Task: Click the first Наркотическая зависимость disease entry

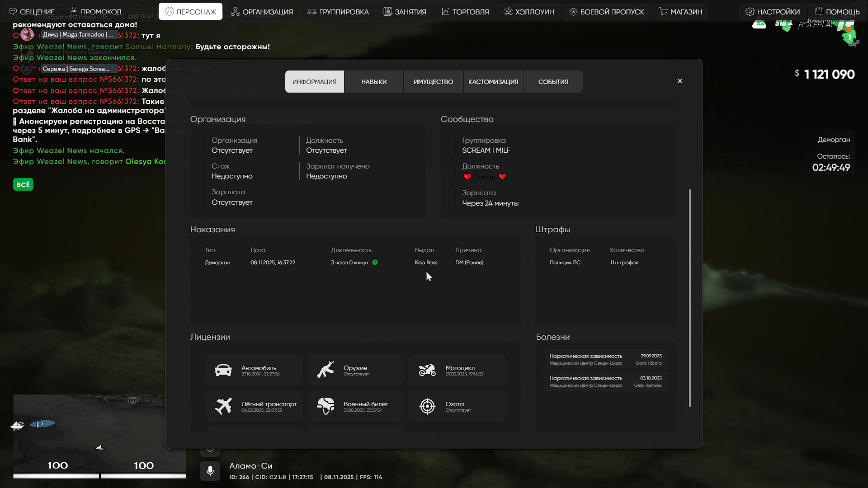Action: 605,359
